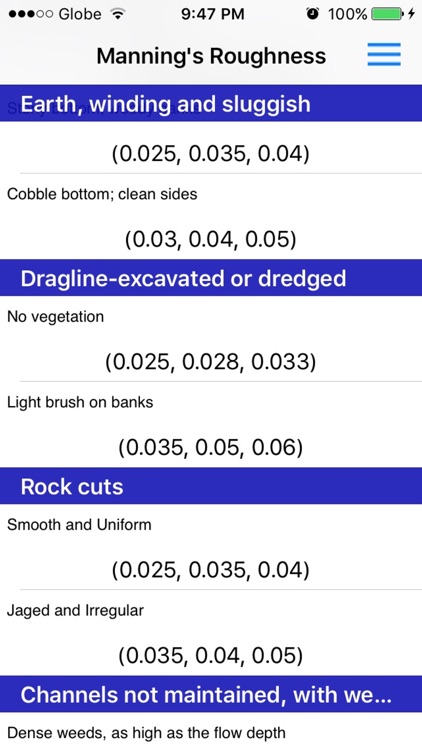Tap the (0.03, 0.04, 0.05) values
The height and width of the screenshot is (750, 422).
click(211, 240)
